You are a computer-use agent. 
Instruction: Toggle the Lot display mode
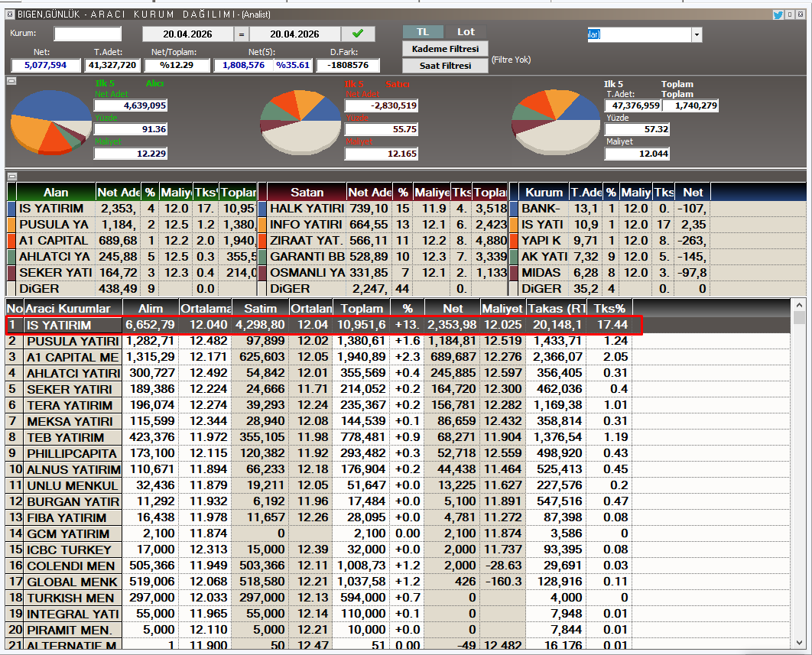[x=466, y=32]
